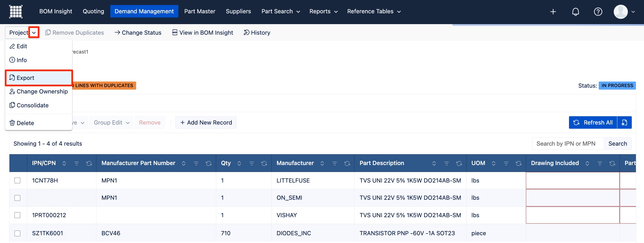Viewport: 644px width, 243px height.
Task: Click Change Status button
Action: (x=138, y=33)
